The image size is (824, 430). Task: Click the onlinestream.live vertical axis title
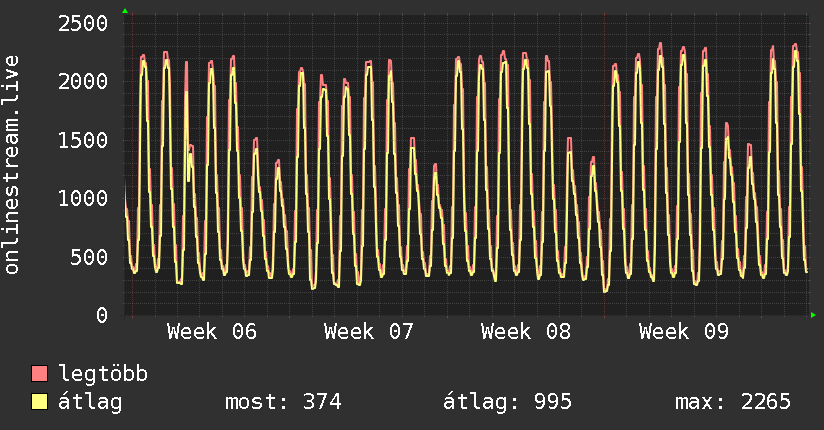click(x=12, y=165)
